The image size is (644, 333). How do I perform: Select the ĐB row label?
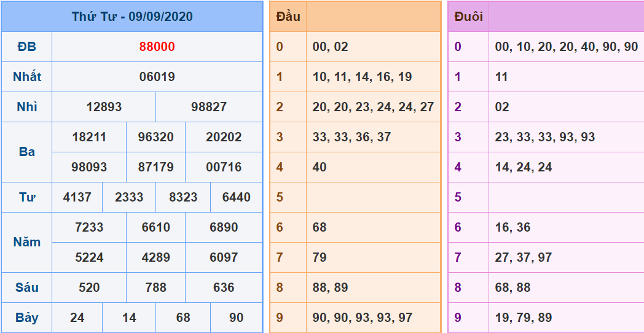pyautogui.click(x=26, y=47)
